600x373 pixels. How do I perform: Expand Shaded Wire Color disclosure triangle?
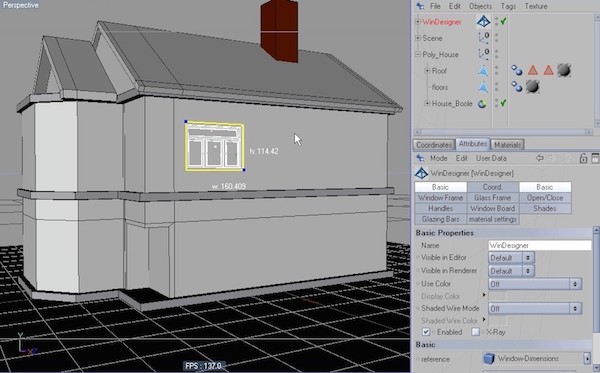(x=484, y=320)
